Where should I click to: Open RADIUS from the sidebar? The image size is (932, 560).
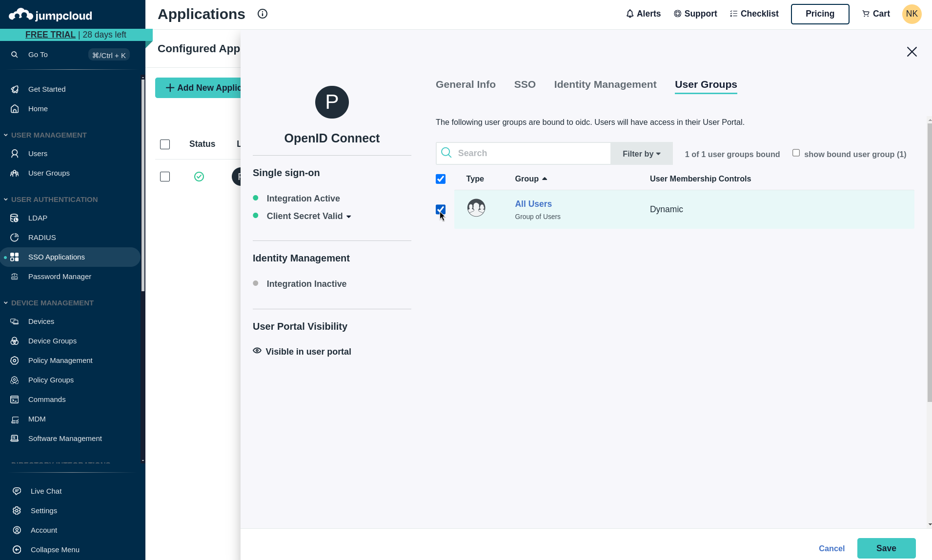[41, 238]
